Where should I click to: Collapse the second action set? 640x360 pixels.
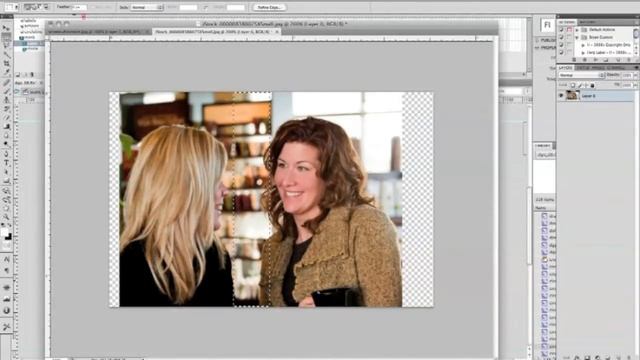pyautogui.click(x=577, y=37)
